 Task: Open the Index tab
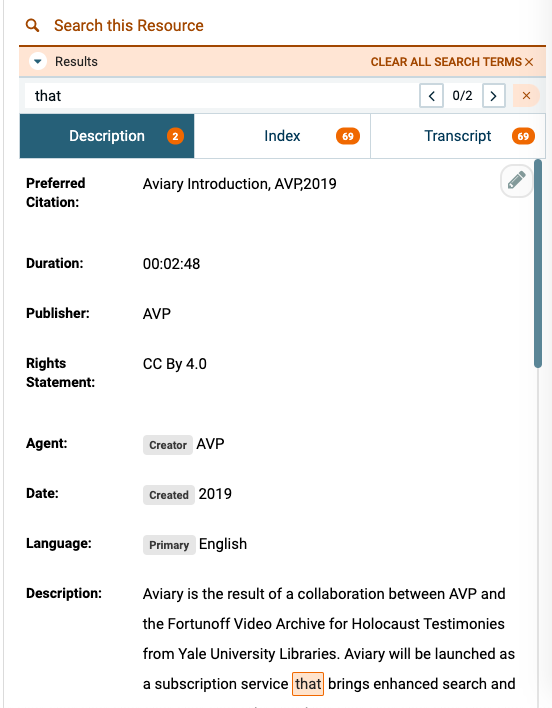(x=282, y=136)
